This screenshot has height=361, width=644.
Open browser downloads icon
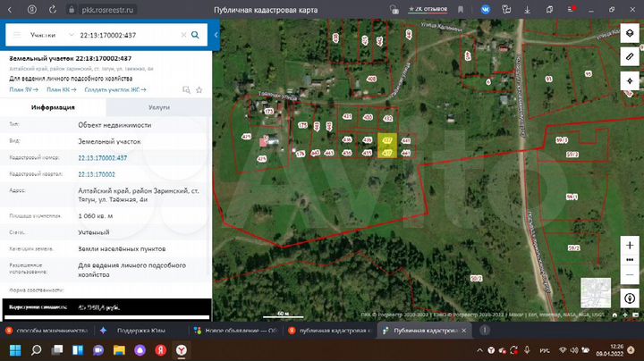[x=528, y=10]
